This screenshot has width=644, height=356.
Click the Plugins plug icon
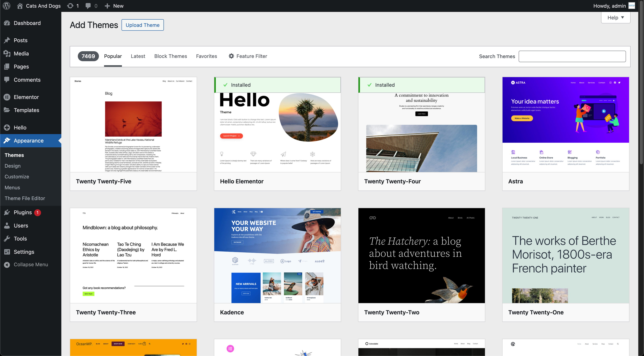point(7,212)
